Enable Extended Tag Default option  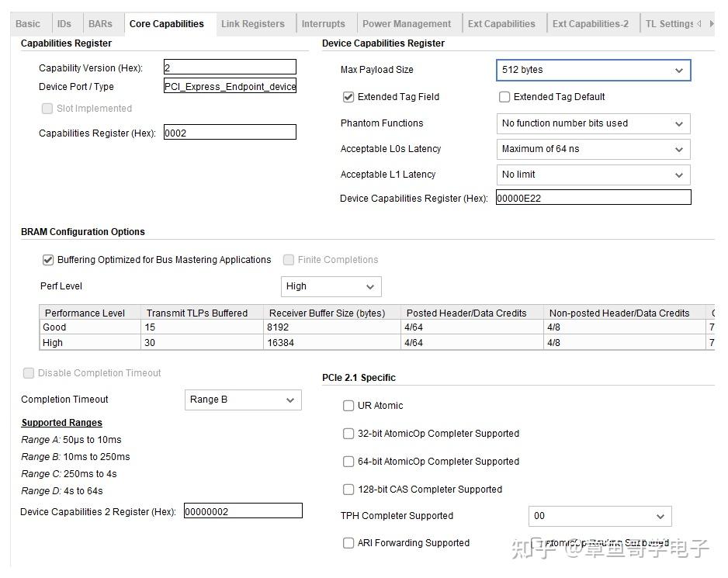504,97
